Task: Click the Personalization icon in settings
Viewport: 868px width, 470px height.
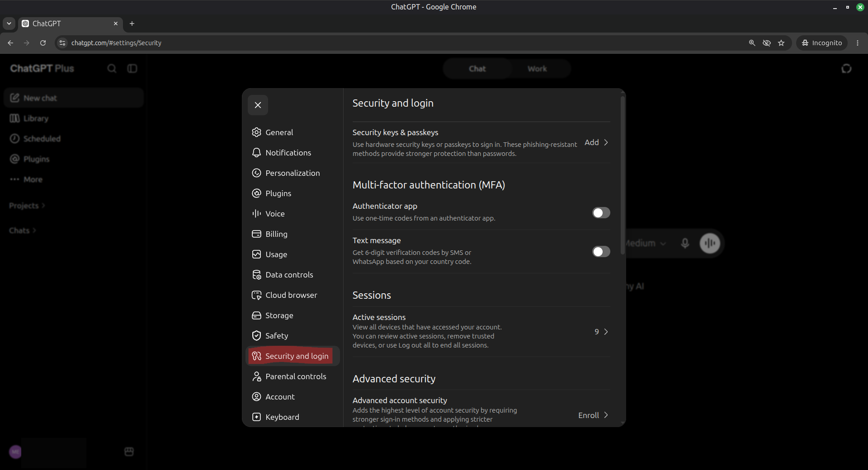Action: tap(256, 173)
